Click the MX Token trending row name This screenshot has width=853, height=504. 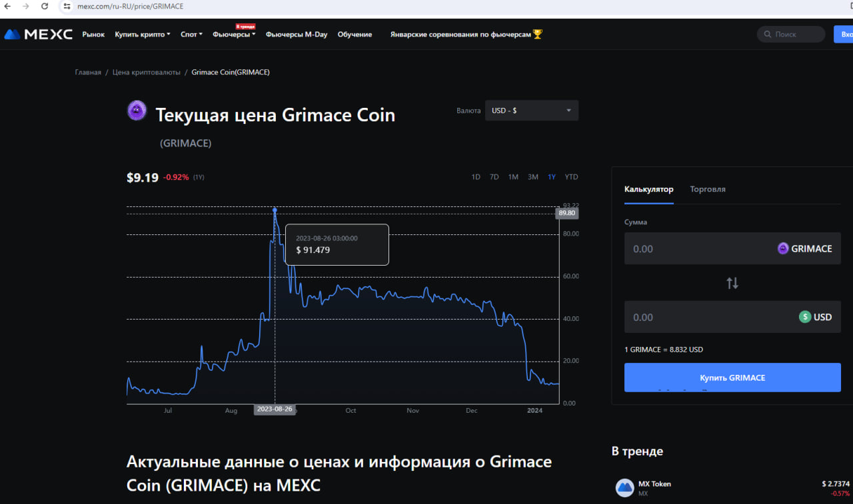click(x=654, y=483)
